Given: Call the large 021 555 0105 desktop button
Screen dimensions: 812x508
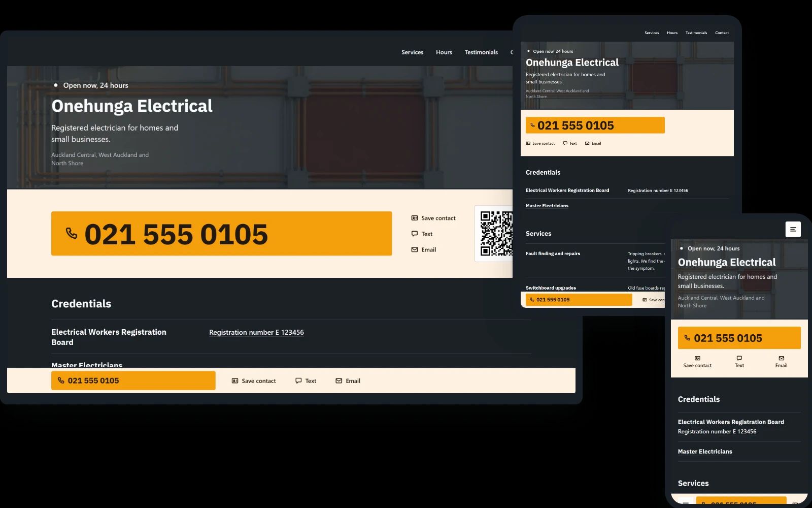Looking at the screenshot, I should 221,234.
